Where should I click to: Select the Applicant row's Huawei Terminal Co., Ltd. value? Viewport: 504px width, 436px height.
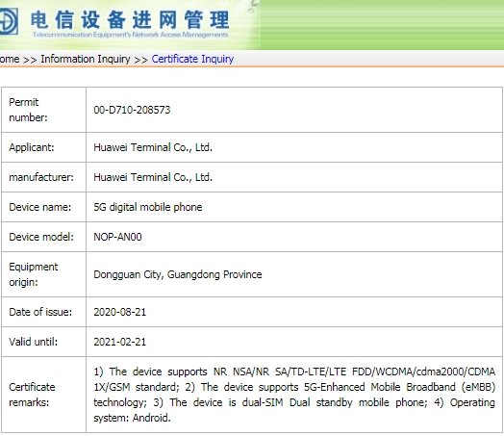pos(153,147)
